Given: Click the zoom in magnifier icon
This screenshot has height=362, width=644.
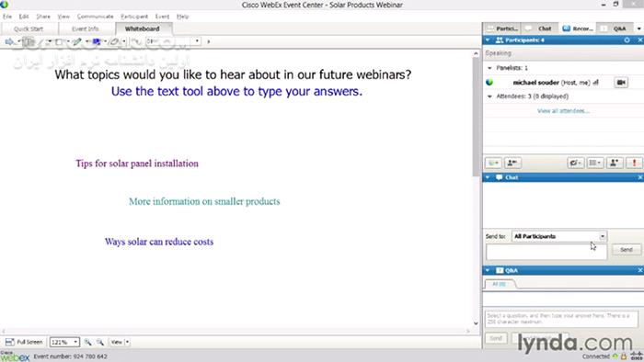Looking at the screenshot, I should [x=87, y=342].
